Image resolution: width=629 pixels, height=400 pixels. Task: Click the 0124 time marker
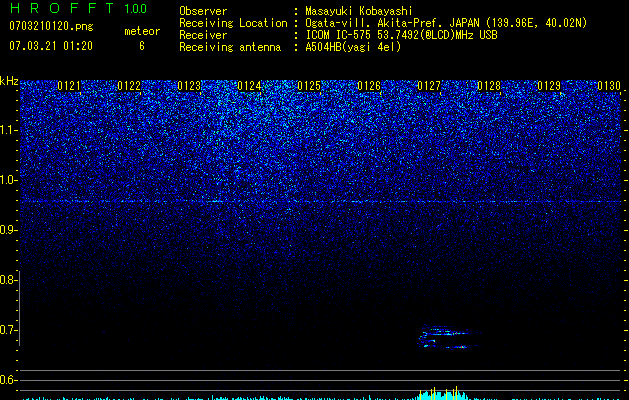249,86
